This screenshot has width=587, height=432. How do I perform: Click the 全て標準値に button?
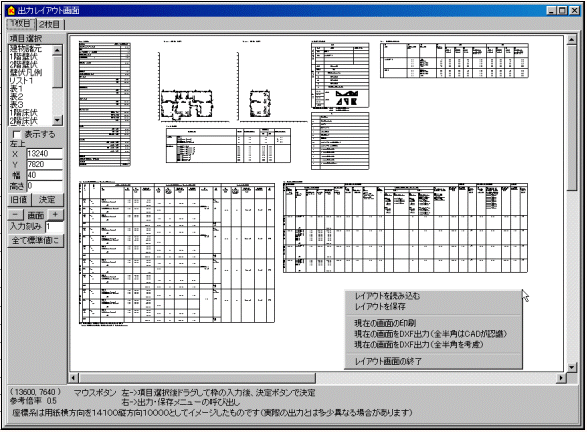[36, 240]
